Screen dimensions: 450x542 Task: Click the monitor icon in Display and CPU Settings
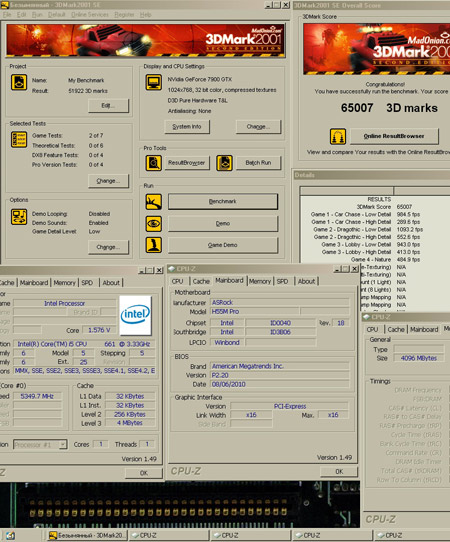click(x=153, y=83)
